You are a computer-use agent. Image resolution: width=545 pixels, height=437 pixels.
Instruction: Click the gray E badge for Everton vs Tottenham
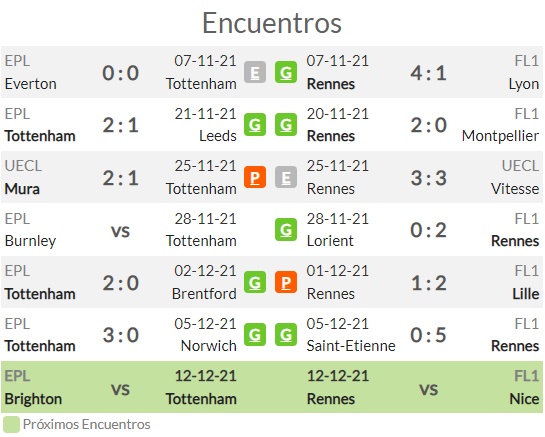pyautogui.click(x=255, y=72)
